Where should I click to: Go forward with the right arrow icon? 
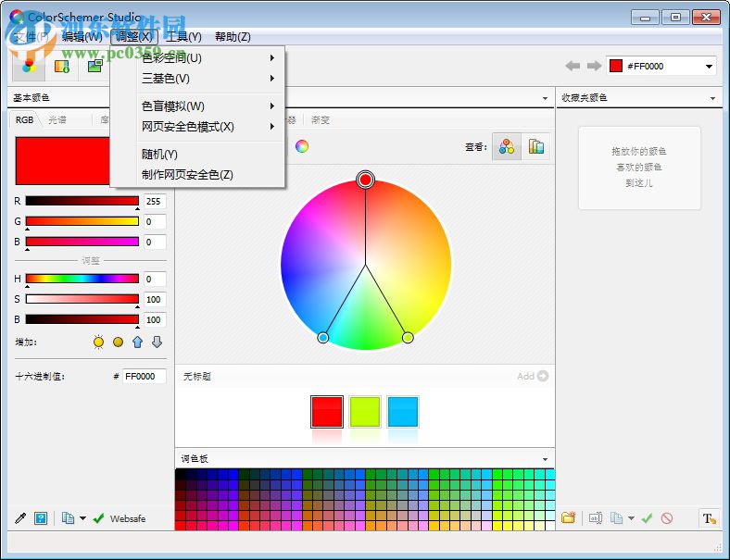pos(594,66)
